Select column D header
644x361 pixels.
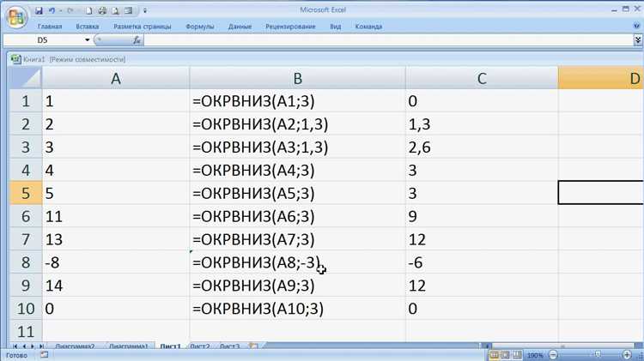pos(601,78)
